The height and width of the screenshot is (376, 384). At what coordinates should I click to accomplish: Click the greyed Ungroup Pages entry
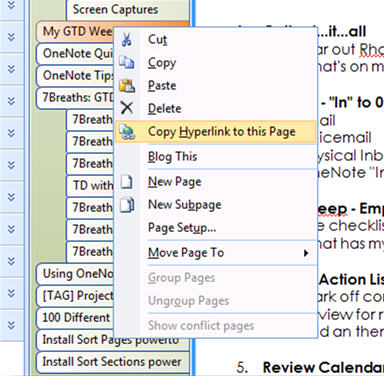point(216,301)
